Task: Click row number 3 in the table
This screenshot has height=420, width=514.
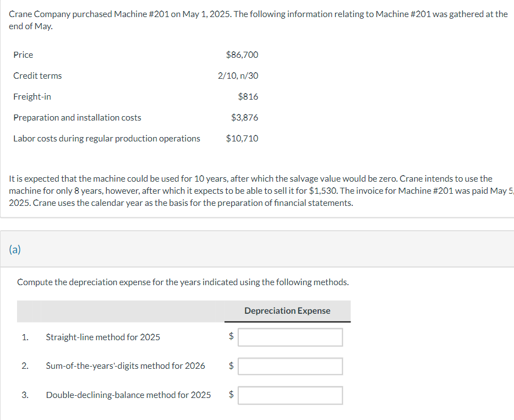Action: [x=24, y=395]
